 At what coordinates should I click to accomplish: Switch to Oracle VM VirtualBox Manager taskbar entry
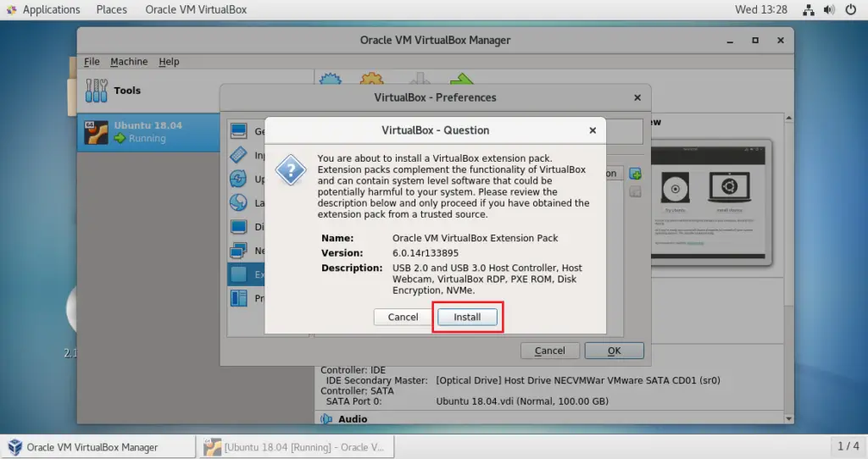pyautogui.click(x=98, y=447)
